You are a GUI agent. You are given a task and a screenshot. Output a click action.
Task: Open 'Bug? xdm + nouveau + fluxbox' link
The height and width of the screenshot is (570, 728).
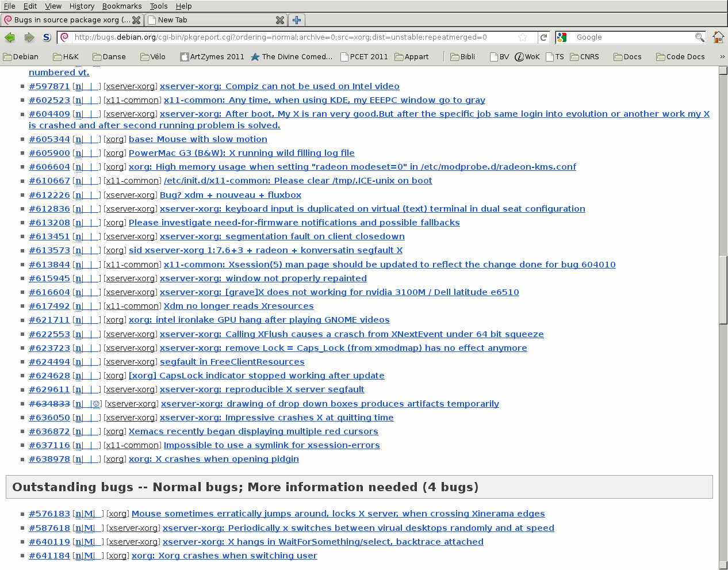[231, 195]
